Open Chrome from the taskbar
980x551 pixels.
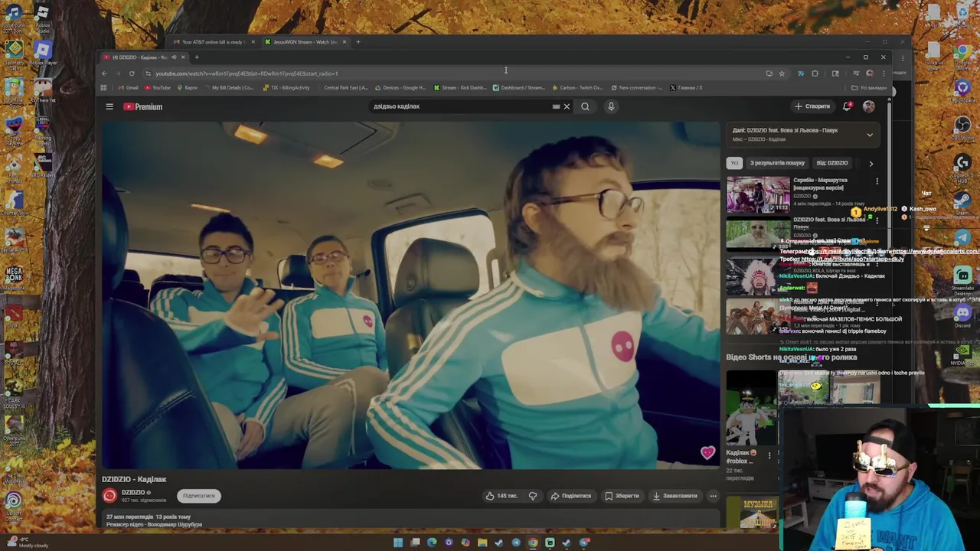click(x=533, y=543)
